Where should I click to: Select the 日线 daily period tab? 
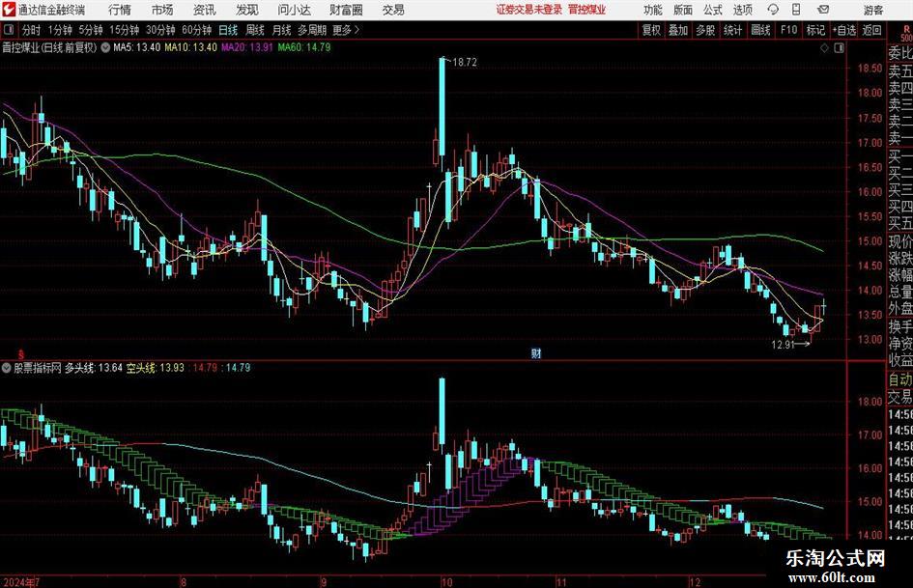coord(228,30)
